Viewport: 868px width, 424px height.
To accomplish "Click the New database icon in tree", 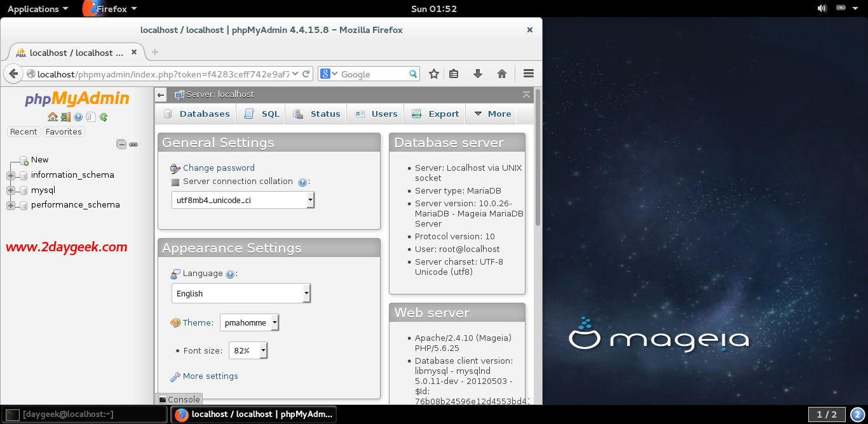I will pos(24,160).
